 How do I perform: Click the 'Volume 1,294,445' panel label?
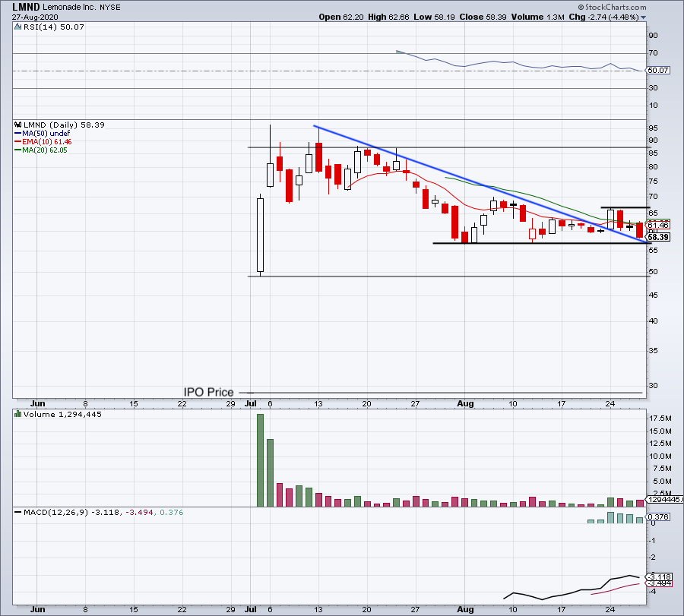62,414
